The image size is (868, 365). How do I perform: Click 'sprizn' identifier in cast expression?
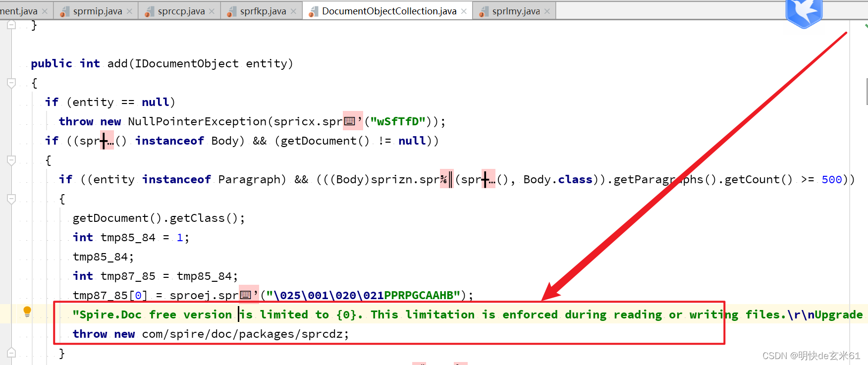391,179
